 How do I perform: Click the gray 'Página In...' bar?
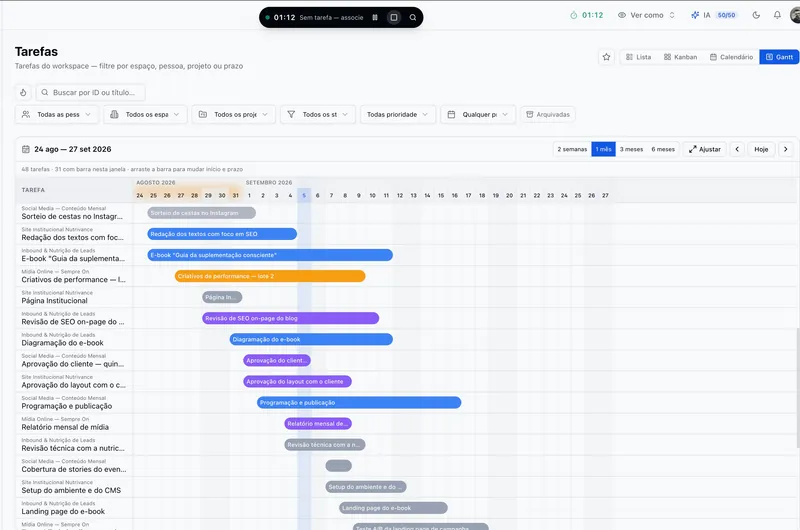(x=222, y=297)
